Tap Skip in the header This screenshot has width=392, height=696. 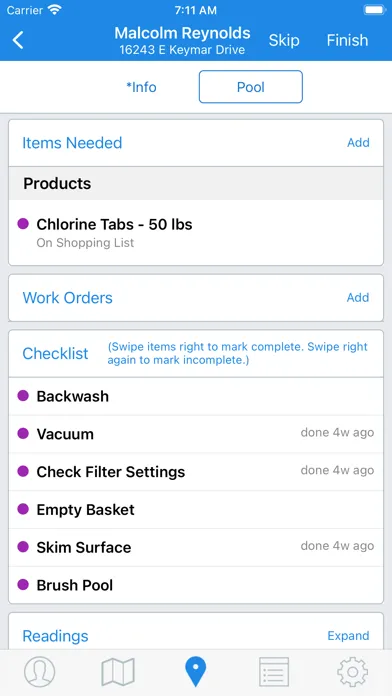click(x=284, y=40)
